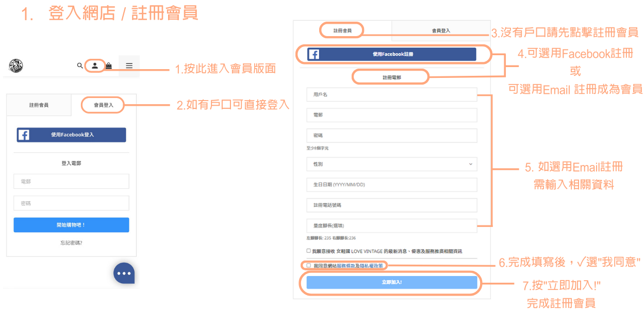Switch to 會員登入 tab in left panel
Screen dimensions: 644x325
click(x=103, y=105)
